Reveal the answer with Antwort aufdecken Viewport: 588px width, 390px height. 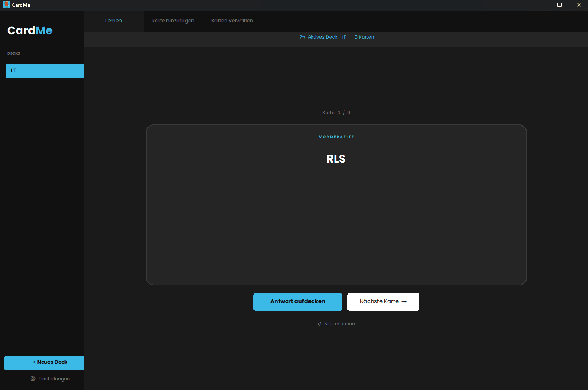(297, 301)
